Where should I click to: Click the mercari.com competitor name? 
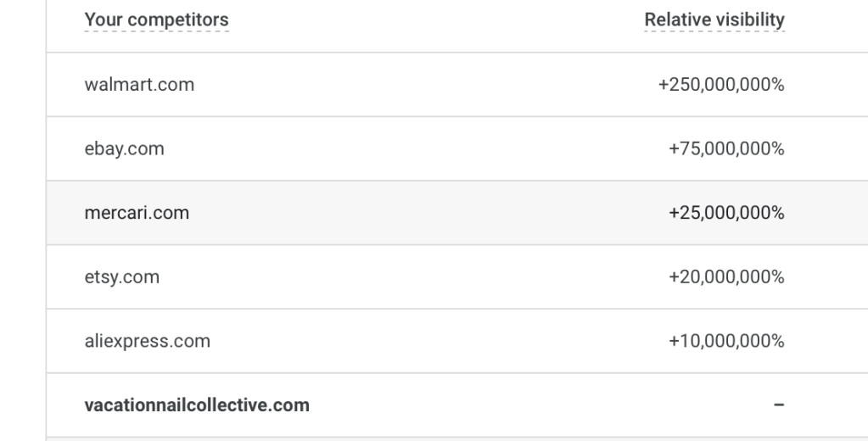(137, 213)
